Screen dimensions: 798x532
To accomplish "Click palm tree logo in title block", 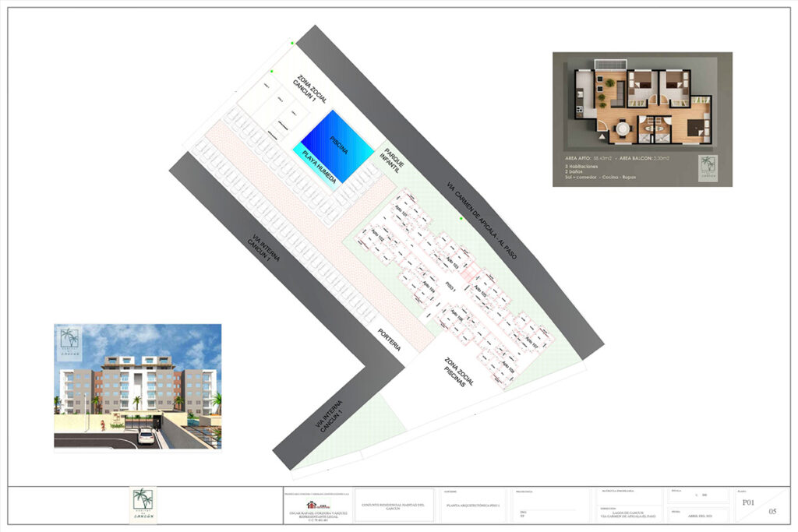I will [142, 505].
